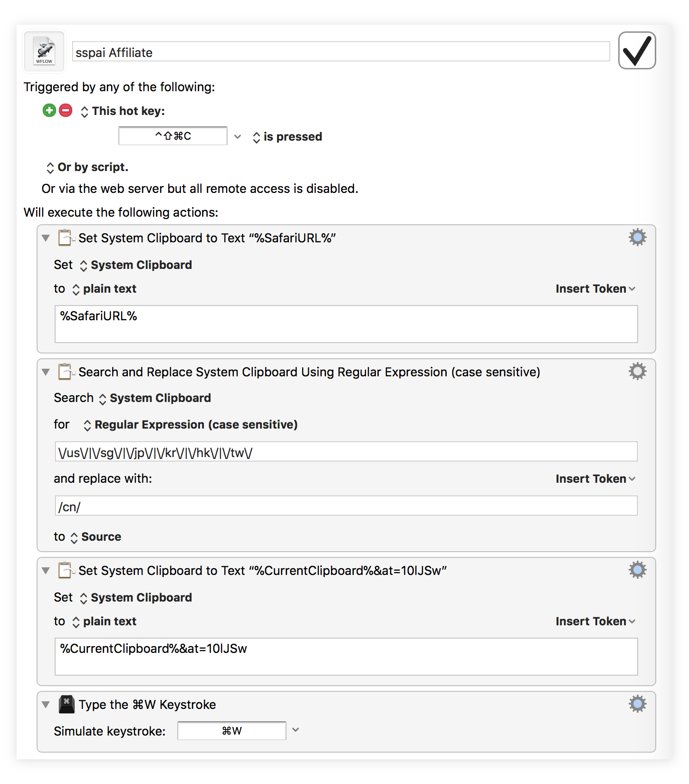Open gear menu for Type Keystroke action

(637, 704)
